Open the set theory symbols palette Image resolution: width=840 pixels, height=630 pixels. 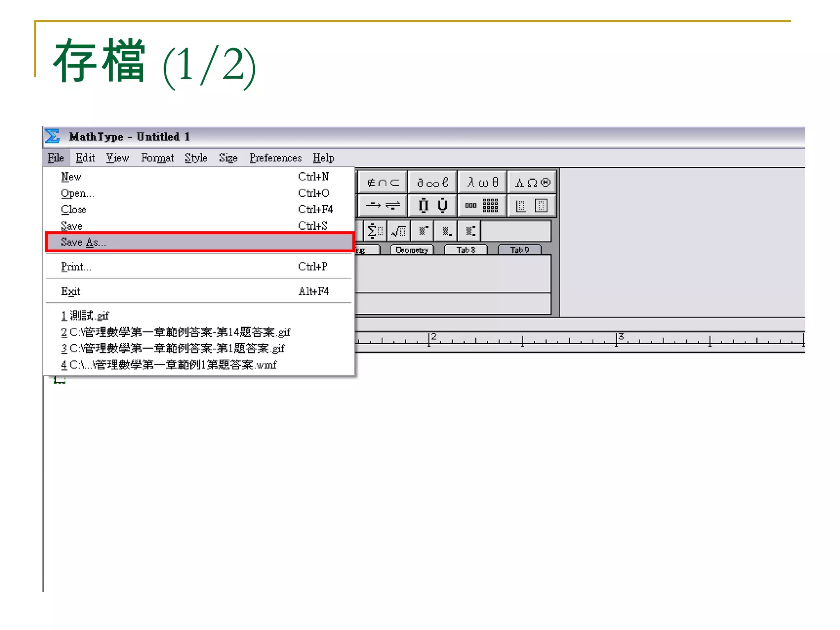383,183
